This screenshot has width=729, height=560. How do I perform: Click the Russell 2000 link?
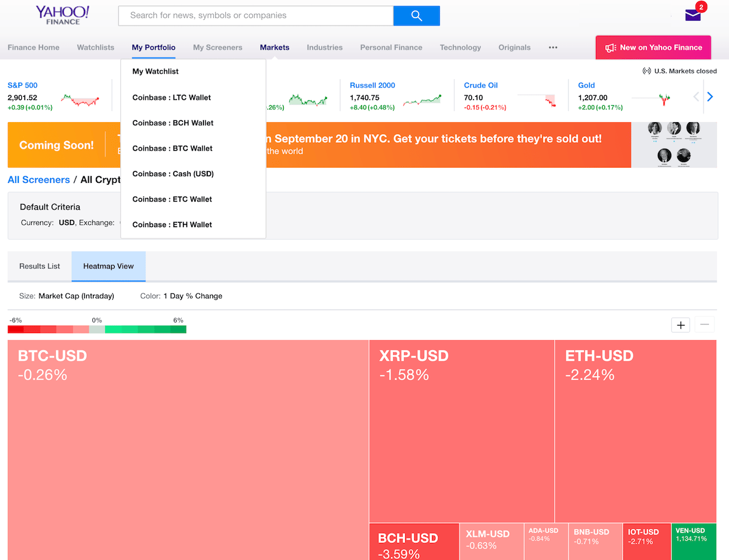coord(372,86)
